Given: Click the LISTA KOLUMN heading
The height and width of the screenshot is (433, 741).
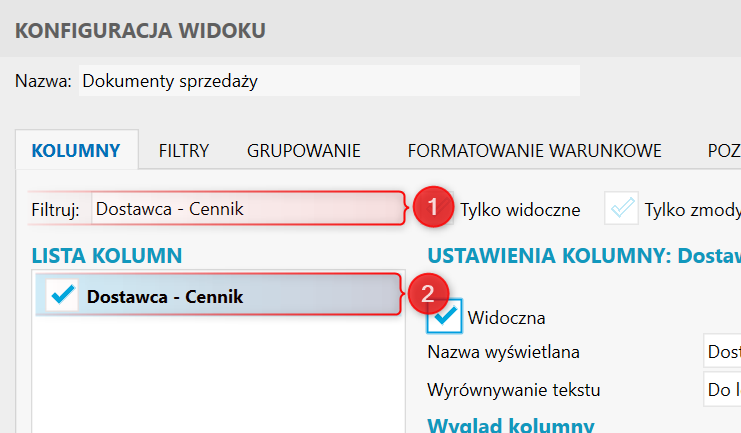Looking at the screenshot, I should coord(106,255).
